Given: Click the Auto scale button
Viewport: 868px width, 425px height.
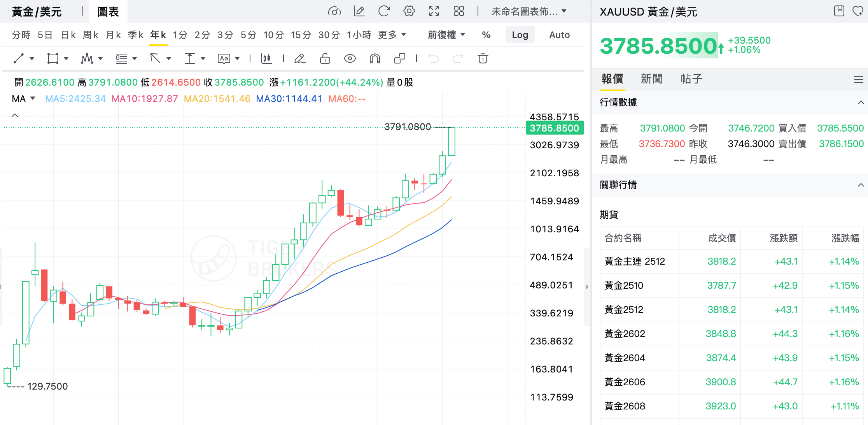Looking at the screenshot, I should (559, 35).
